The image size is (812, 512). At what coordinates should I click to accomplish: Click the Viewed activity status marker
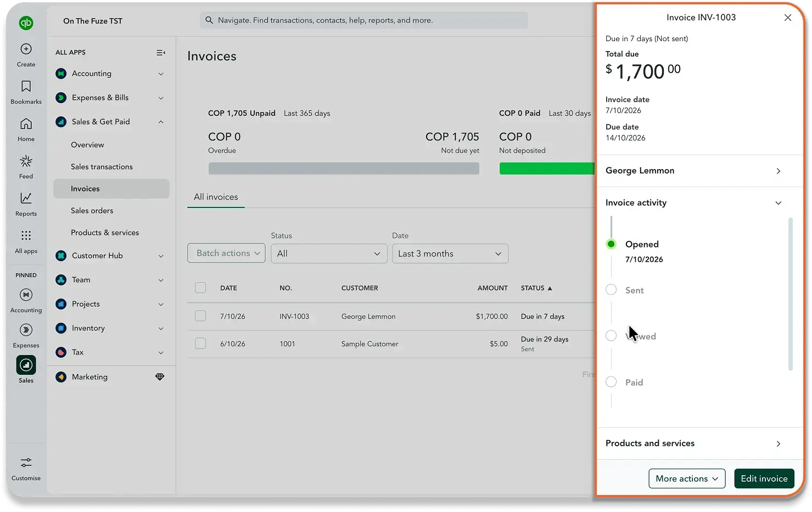point(611,336)
